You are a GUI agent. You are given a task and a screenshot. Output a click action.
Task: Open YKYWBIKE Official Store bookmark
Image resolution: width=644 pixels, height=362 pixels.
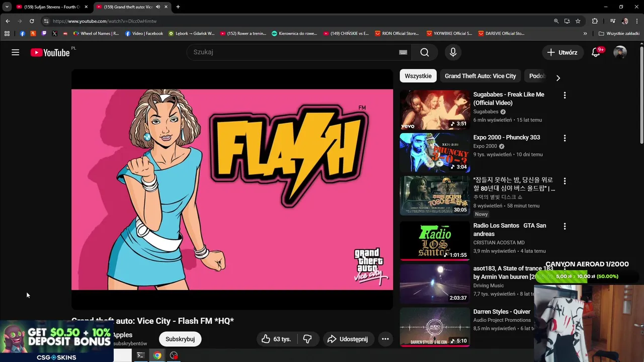(449, 34)
